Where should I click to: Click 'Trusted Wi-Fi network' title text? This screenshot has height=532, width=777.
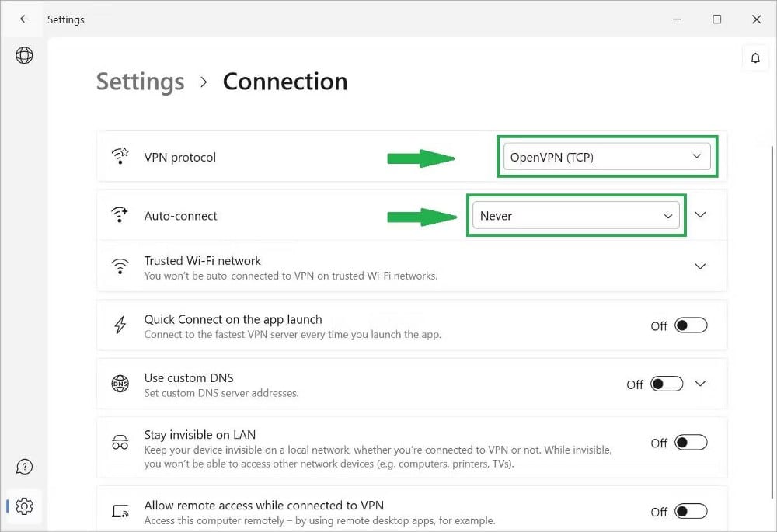202,260
